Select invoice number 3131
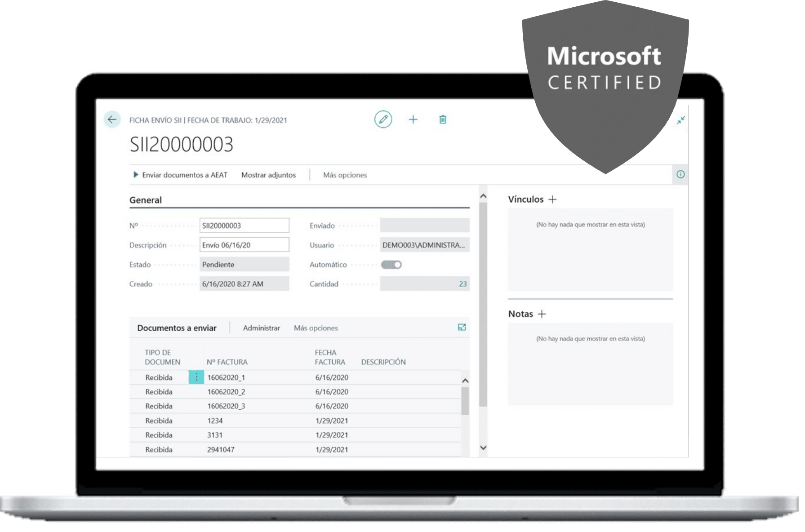This screenshot has height=532, width=805. click(215, 435)
